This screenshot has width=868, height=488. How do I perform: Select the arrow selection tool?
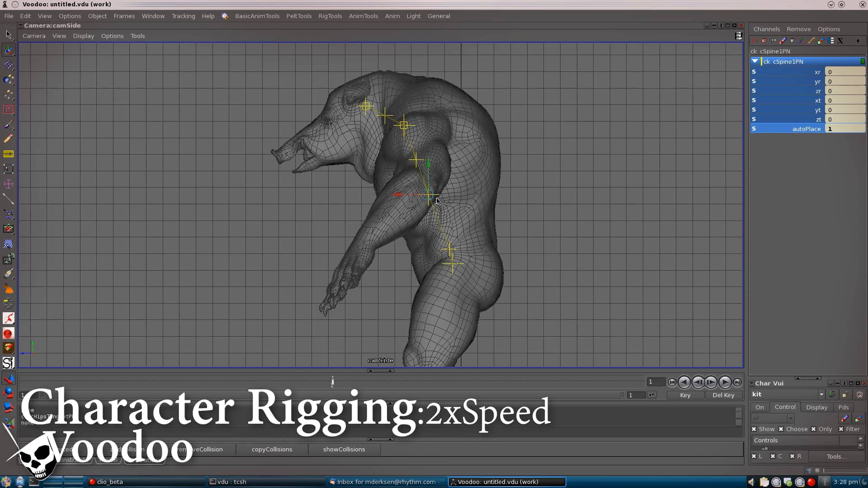(x=8, y=34)
